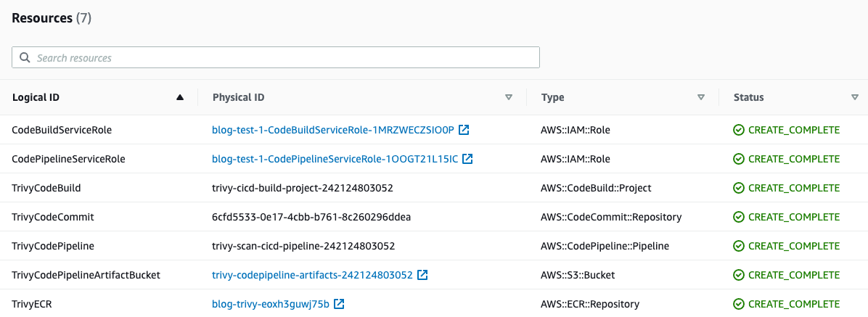868x317 pixels.
Task: Click the AWS::S3::Bucket type cell
Action: [578, 275]
